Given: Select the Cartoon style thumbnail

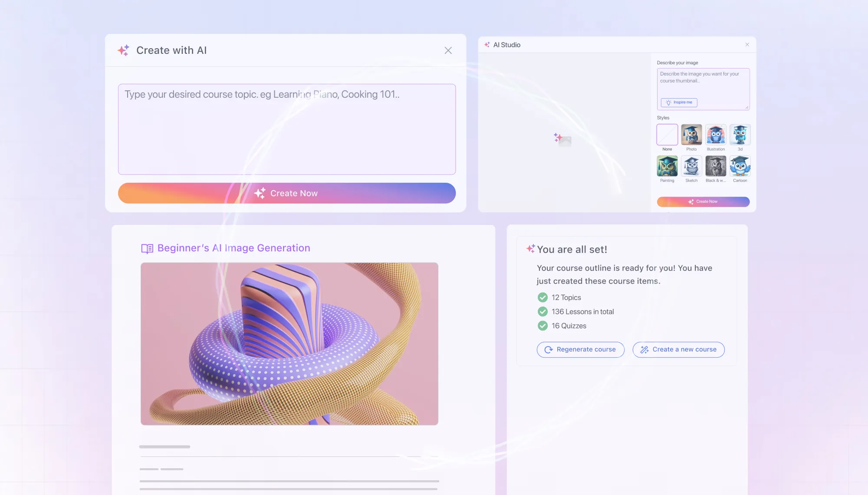Looking at the screenshot, I should [740, 166].
